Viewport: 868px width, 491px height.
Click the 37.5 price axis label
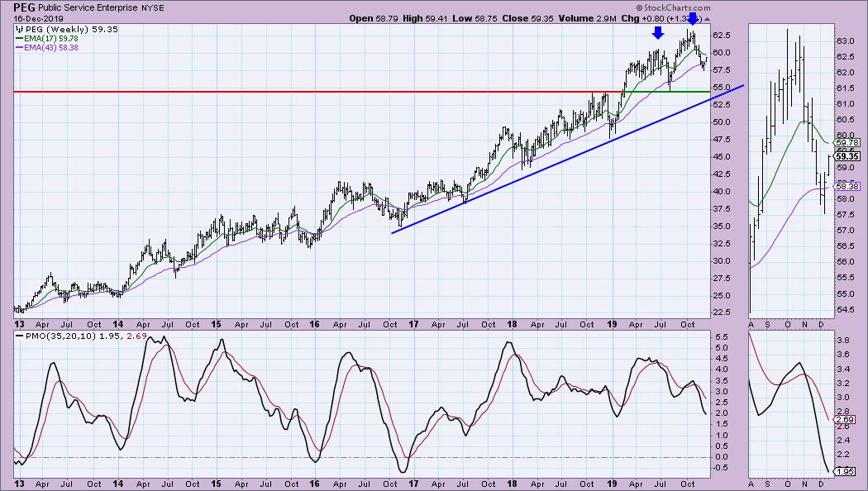coord(722,208)
